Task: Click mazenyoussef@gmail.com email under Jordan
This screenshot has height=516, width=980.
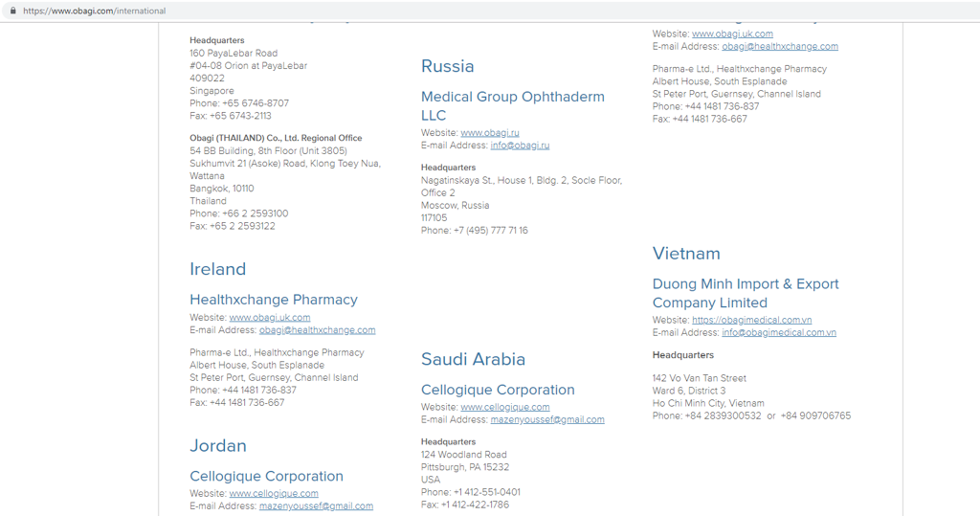Action: 316,505
